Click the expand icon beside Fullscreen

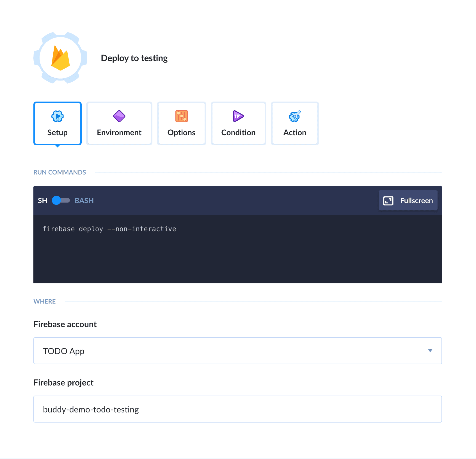pyautogui.click(x=388, y=201)
